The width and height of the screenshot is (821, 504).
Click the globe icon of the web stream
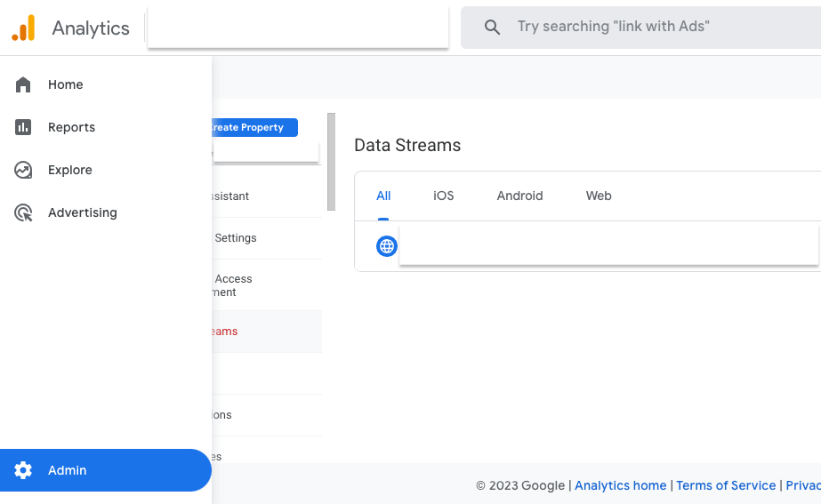point(387,246)
